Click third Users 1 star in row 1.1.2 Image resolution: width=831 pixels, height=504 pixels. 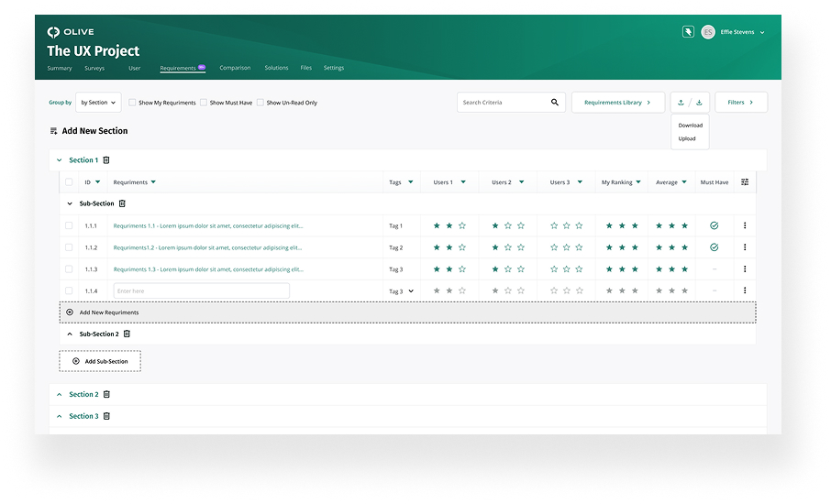point(462,247)
